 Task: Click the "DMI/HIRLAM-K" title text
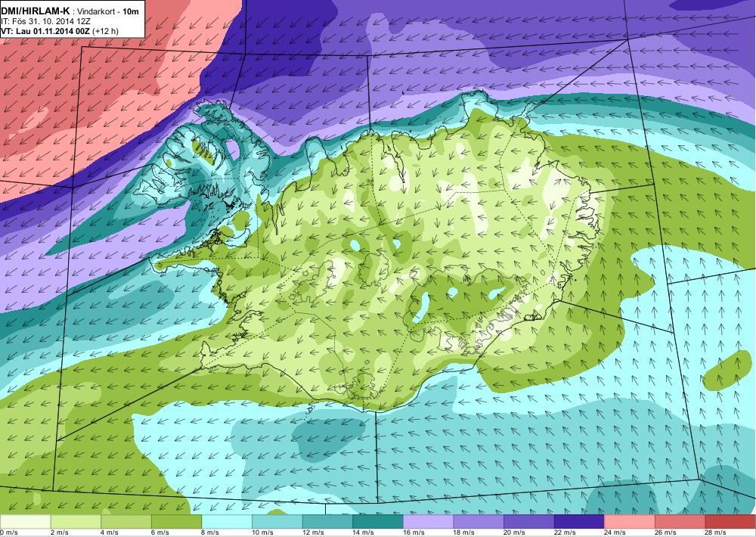36,11
